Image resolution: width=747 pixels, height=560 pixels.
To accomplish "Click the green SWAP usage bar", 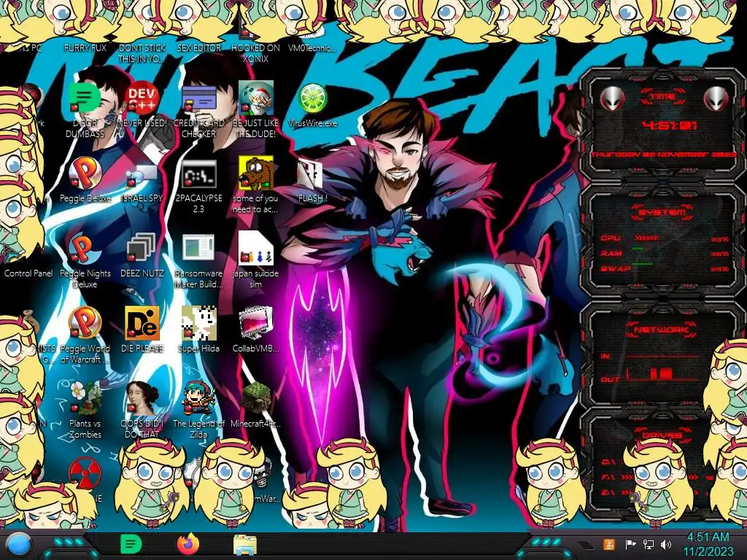I will (643, 263).
